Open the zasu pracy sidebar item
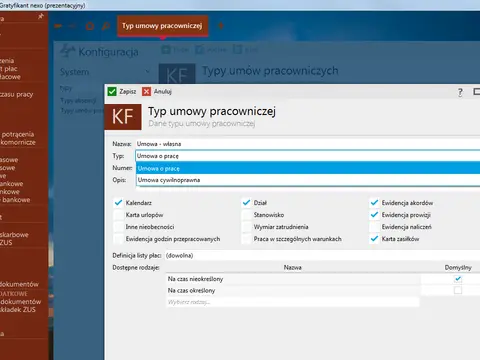This screenshot has height=360, width=480. [17, 94]
